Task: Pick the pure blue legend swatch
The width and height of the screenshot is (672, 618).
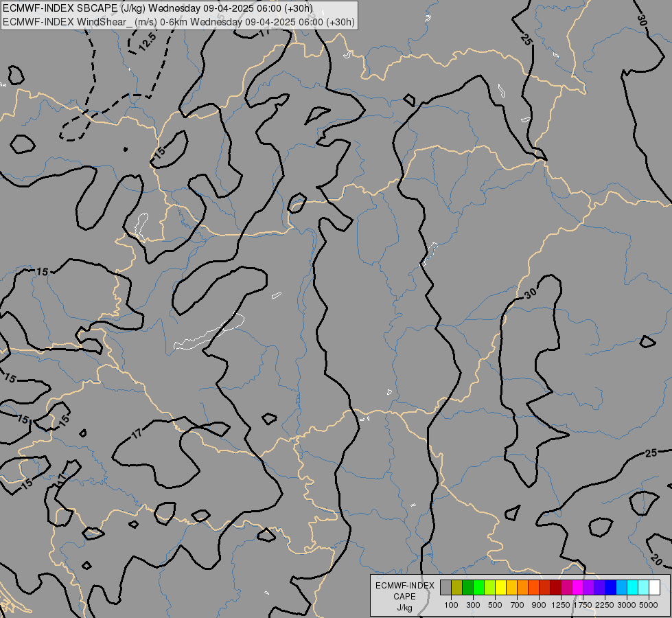Action: click(611, 588)
